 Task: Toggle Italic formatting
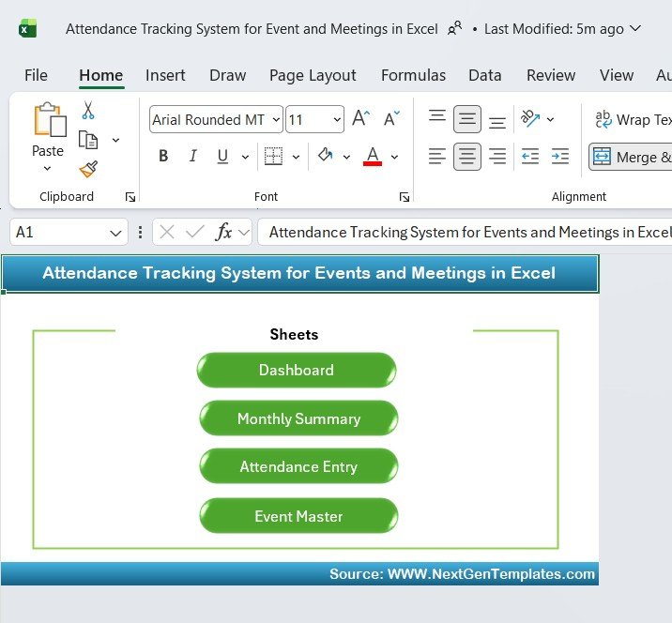tap(193, 157)
